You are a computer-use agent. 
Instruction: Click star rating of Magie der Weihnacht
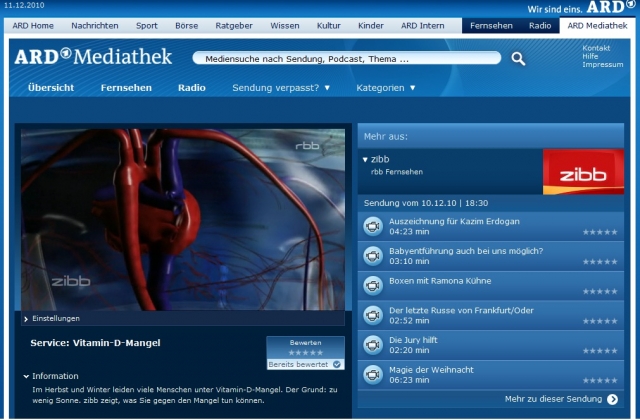click(x=600, y=380)
